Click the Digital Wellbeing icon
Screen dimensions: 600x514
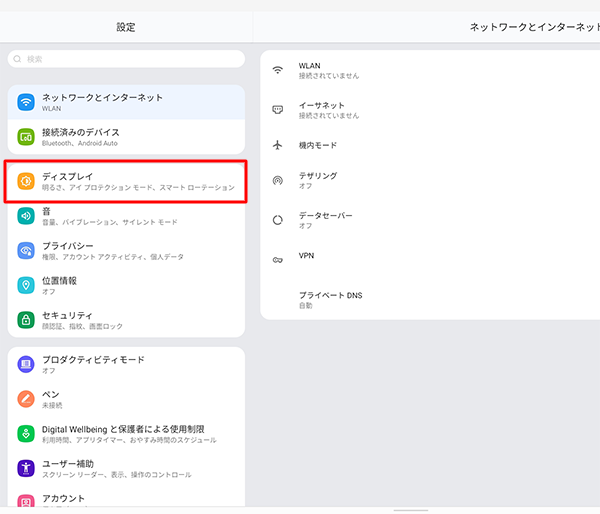[x=26, y=434]
